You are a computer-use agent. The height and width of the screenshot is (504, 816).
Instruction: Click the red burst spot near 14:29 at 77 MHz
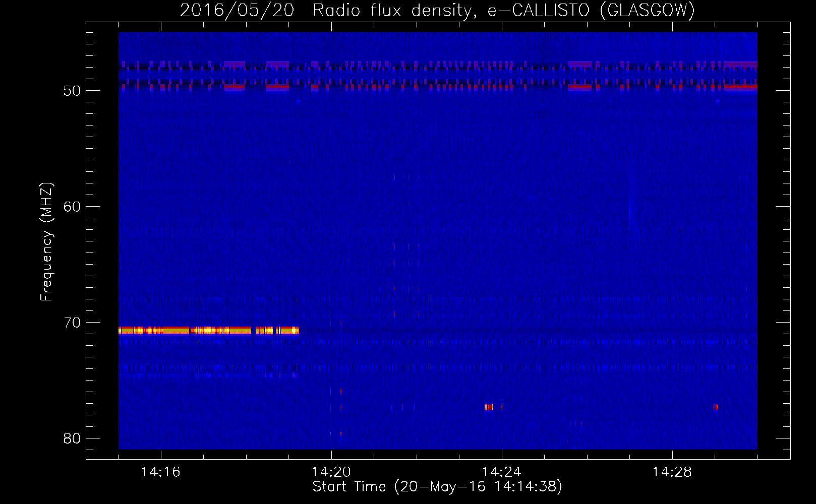[x=716, y=407]
